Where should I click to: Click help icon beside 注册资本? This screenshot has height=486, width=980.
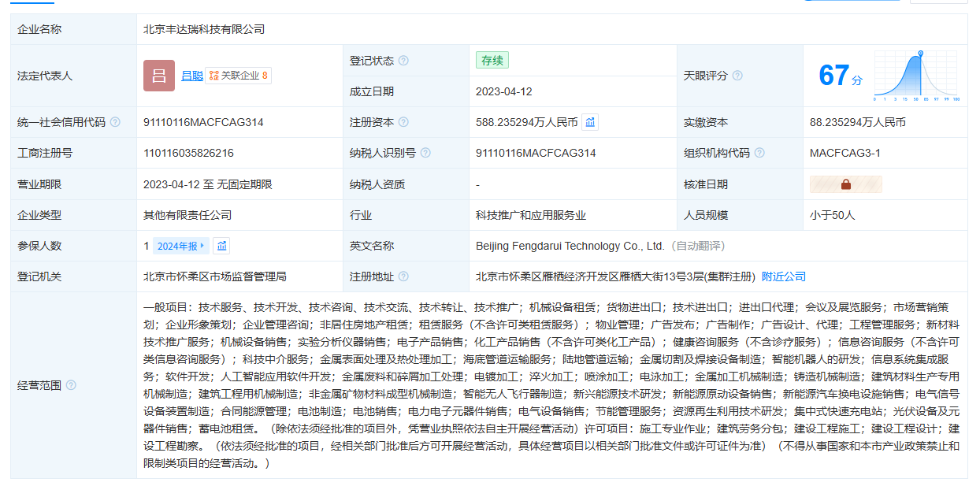pos(403,122)
